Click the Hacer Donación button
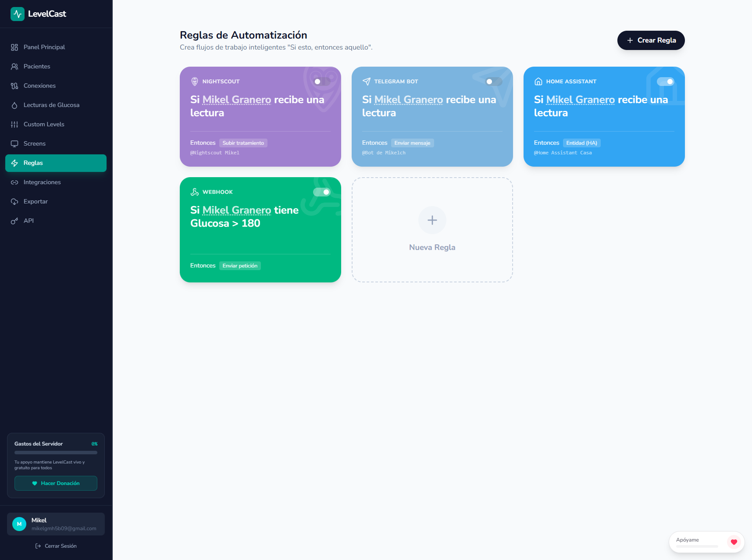The height and width of the screenshot is (560, 752). (56, 483)
